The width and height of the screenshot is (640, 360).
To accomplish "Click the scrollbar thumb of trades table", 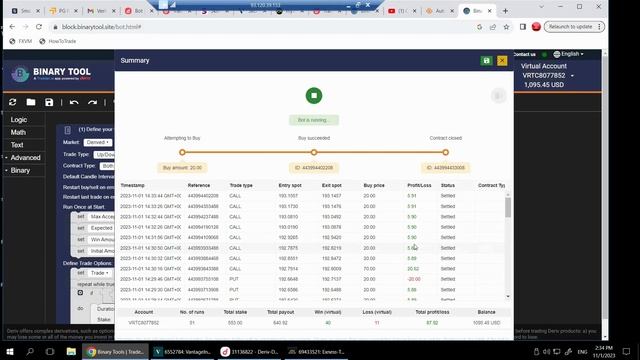I will click(x=508, y=207).
